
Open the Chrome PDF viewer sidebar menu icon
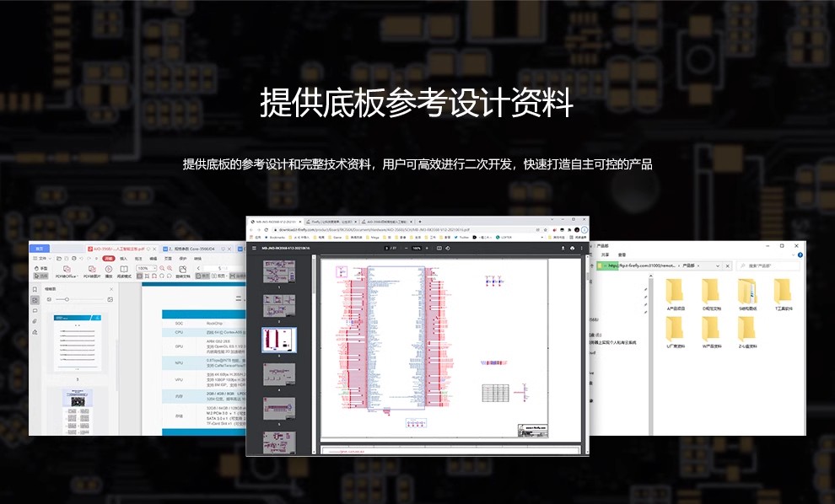click(x=252, y=248)
